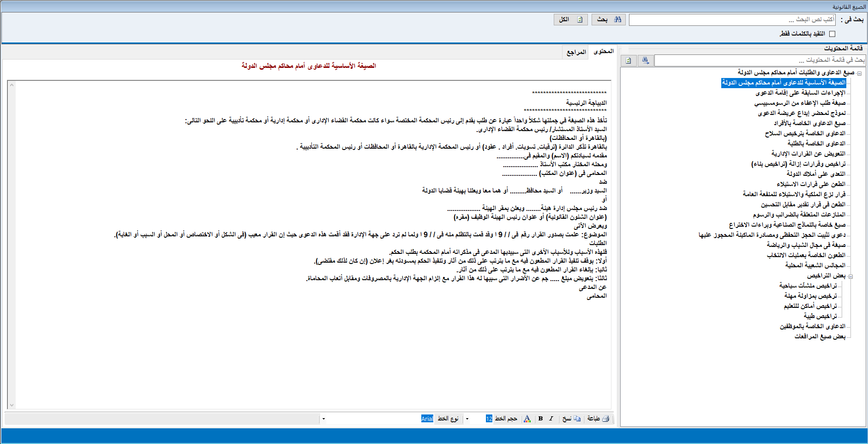Screen dimensions: 868x444
Task: Click the contents-list search binoculars icon
Action: coord(645,60)
